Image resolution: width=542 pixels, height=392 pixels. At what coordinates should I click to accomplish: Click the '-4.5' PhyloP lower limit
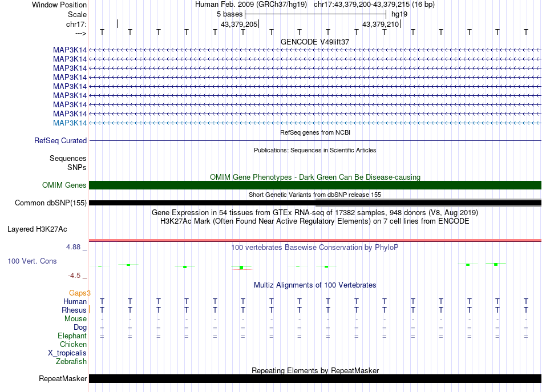click(x=74, y=276)
